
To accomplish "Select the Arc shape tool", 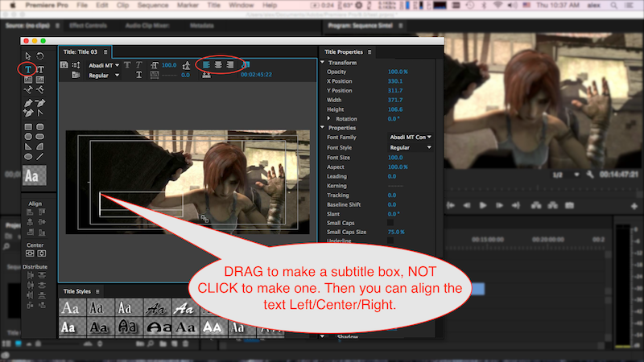I will tap(40, 146).
